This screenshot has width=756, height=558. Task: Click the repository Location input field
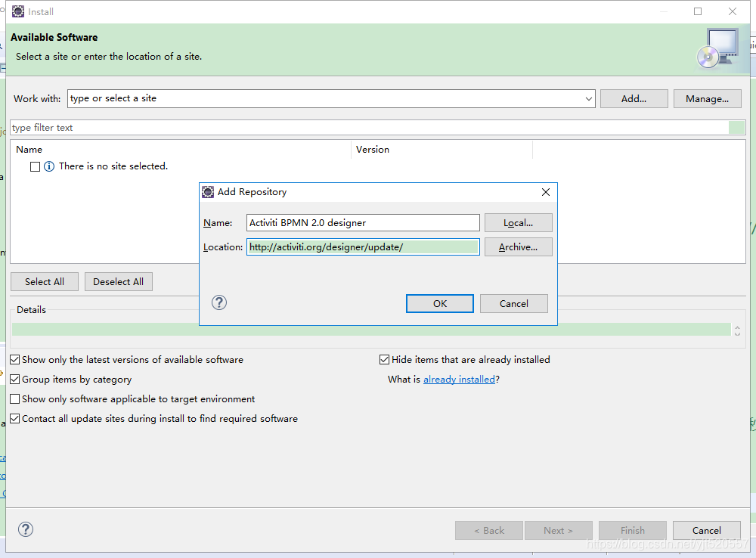tap(363, 247)
